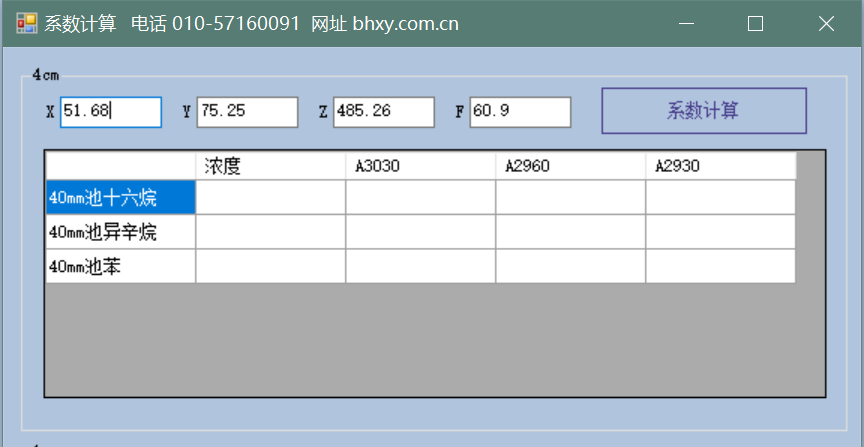This screenshot has width=864, height=447.
Task: Click A3030 cell for 40mm池异辛烷
Action: pos(420,232)
